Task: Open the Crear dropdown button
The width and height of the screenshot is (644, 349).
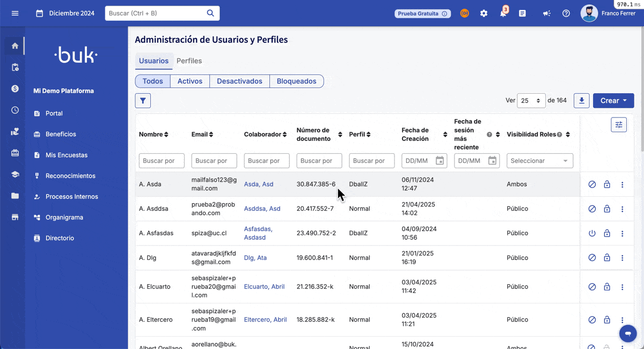Action: pyautogui.click(x=613, y=100)
